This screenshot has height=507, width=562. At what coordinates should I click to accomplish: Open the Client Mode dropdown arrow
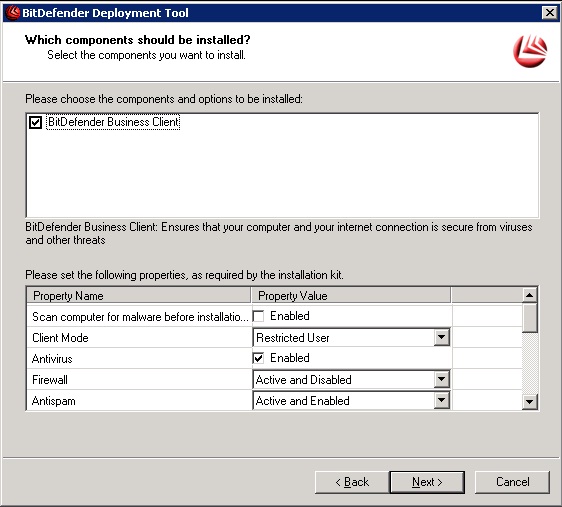442,337
